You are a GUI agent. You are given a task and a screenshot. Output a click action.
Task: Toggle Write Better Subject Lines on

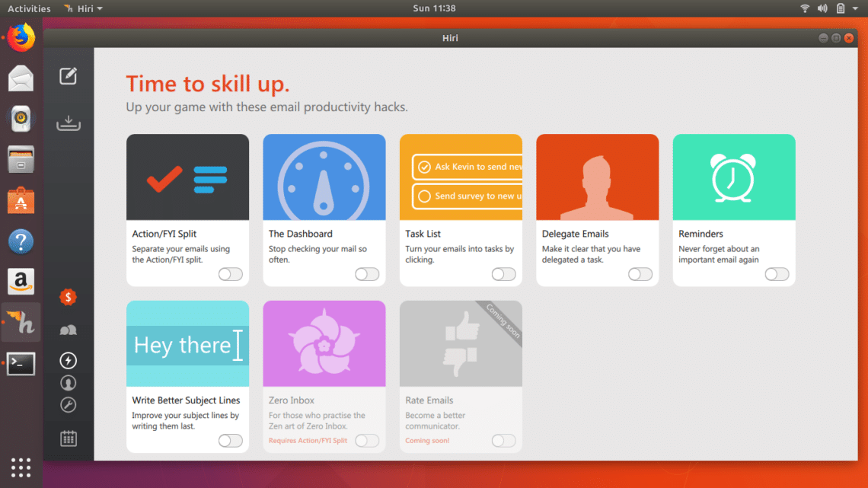230,441
